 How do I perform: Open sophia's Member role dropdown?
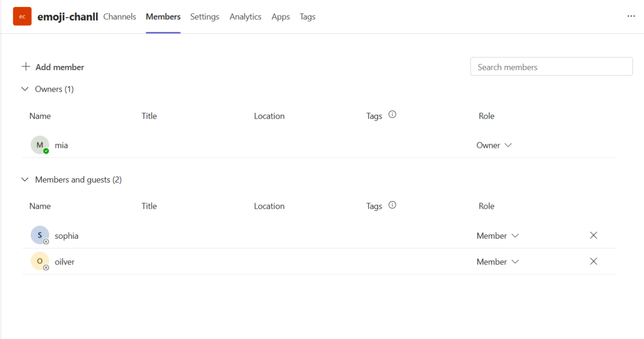pyautogui.click(x=497, y=235)
